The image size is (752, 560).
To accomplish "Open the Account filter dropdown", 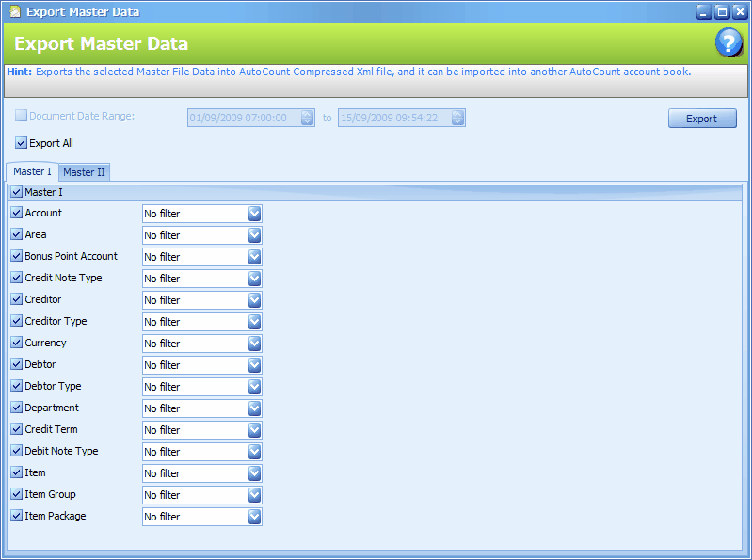I will point(255,214).
